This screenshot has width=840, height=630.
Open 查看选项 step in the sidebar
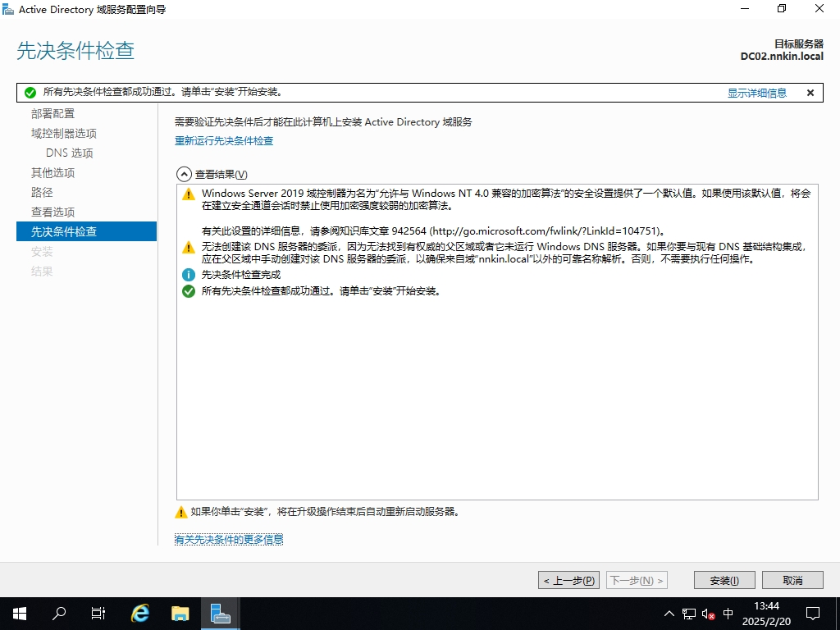tap(52, 212)
